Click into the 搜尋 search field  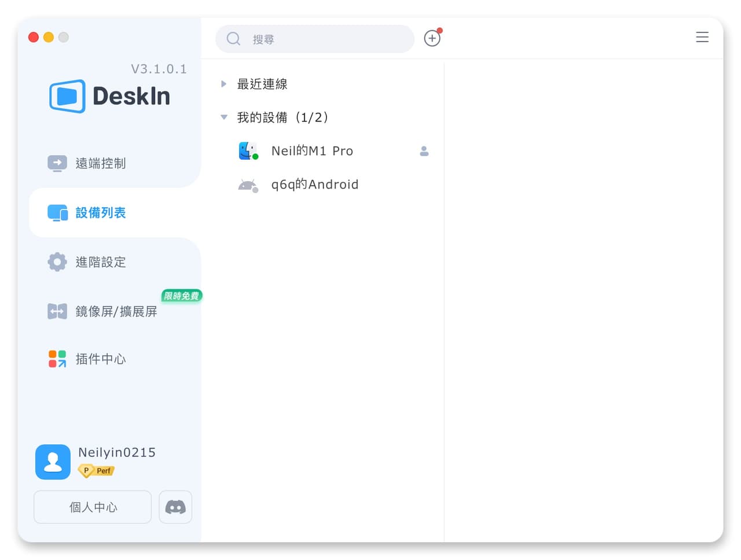tap(315, 39)
